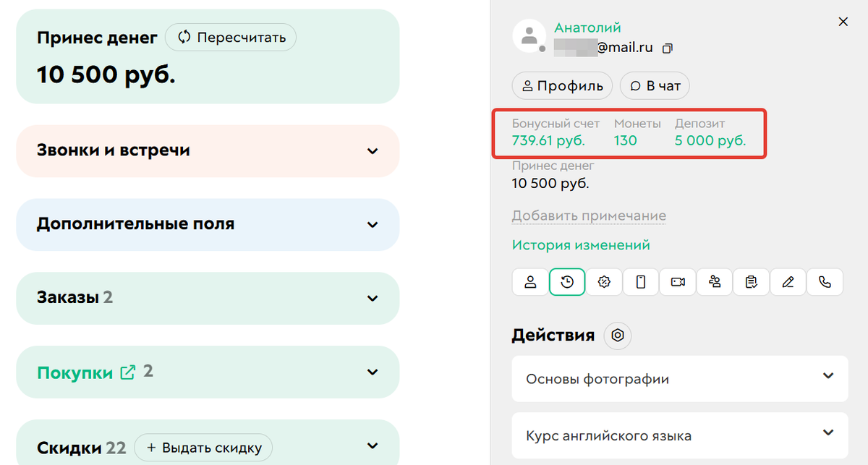This screenshot has width=868, height=465.
Task: Click Добавить примечание field
Action: click(589, 216)
